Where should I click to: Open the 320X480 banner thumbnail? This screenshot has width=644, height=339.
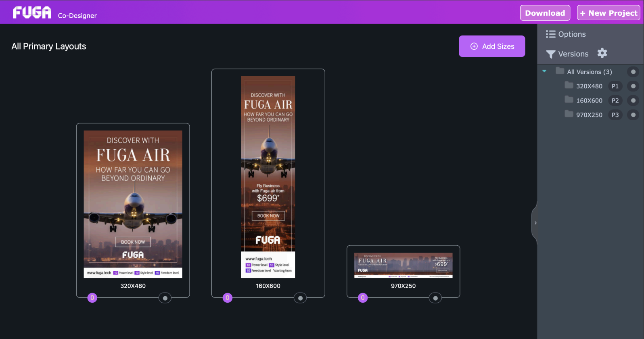tap(133, 204)
